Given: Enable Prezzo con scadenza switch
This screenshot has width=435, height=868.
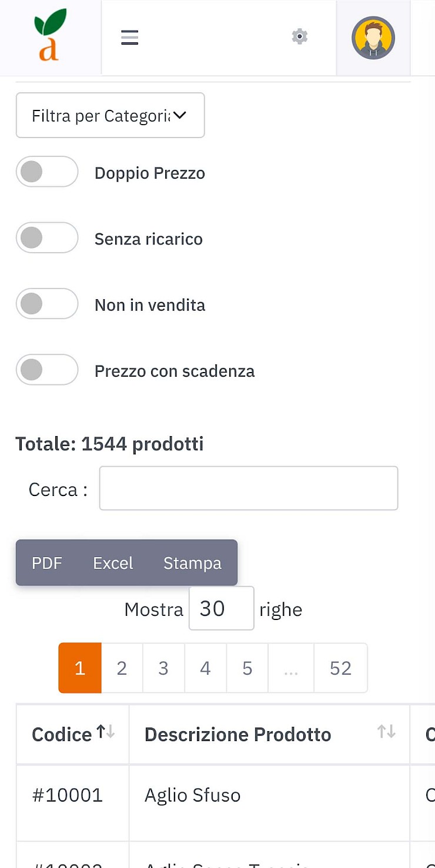Looking at the screenshot, I should [x=47, y=370].
